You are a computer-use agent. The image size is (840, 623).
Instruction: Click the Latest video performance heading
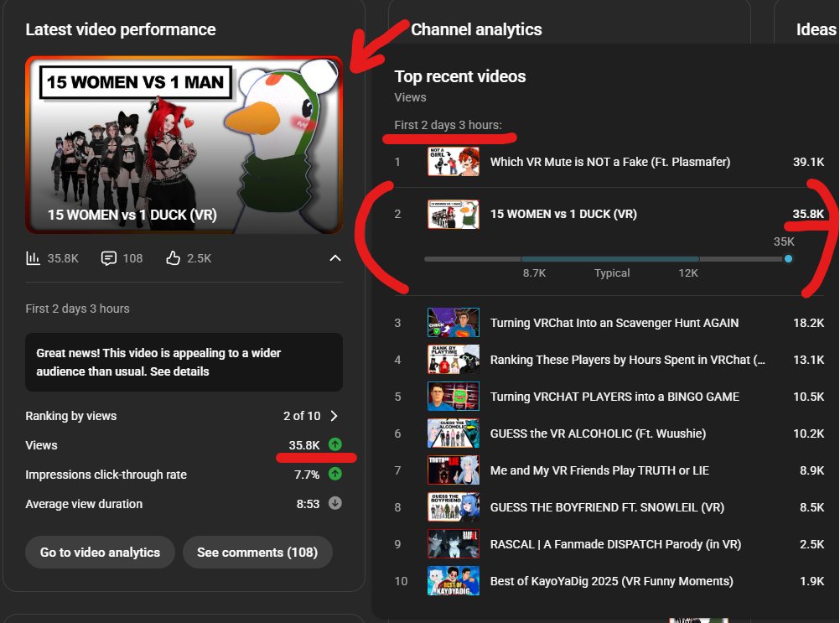[121, 29]
